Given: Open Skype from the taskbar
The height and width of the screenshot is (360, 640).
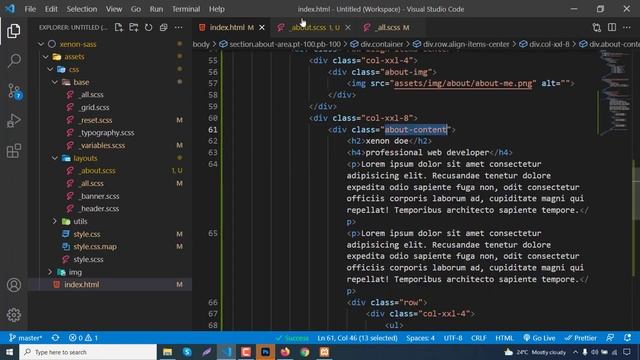Looking at the screenshot, I should point(187,352).
